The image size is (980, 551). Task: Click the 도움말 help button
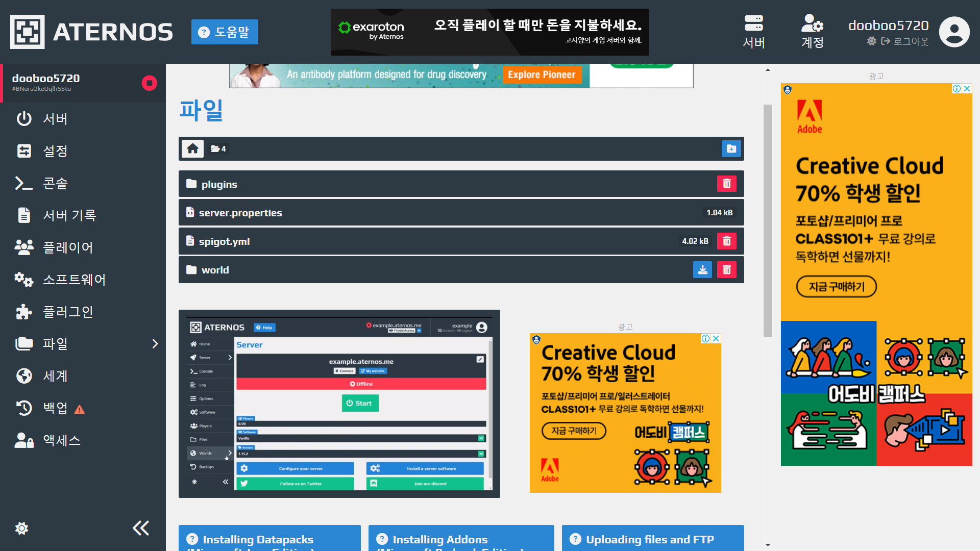(x=225, y=32)
